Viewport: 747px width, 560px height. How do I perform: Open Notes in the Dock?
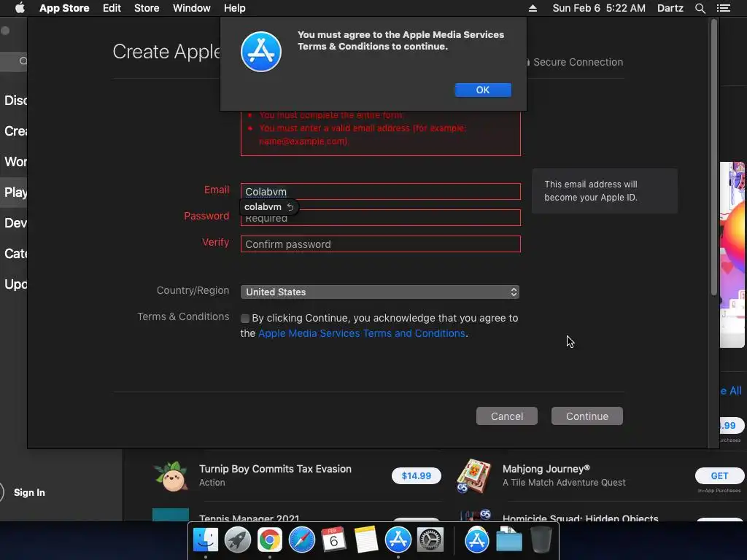366,540
